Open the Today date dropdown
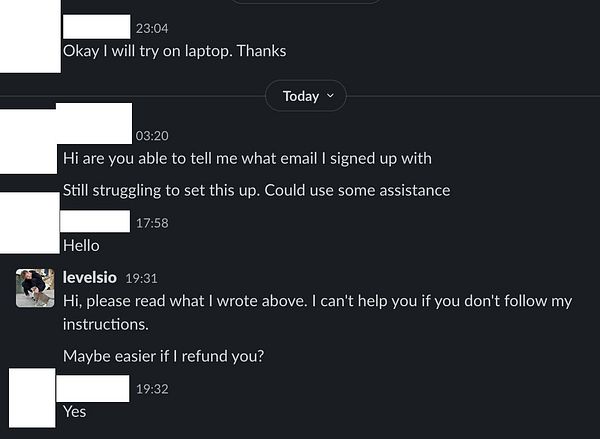The width and height of the screenshot is (600, 439). pos(306,96)
